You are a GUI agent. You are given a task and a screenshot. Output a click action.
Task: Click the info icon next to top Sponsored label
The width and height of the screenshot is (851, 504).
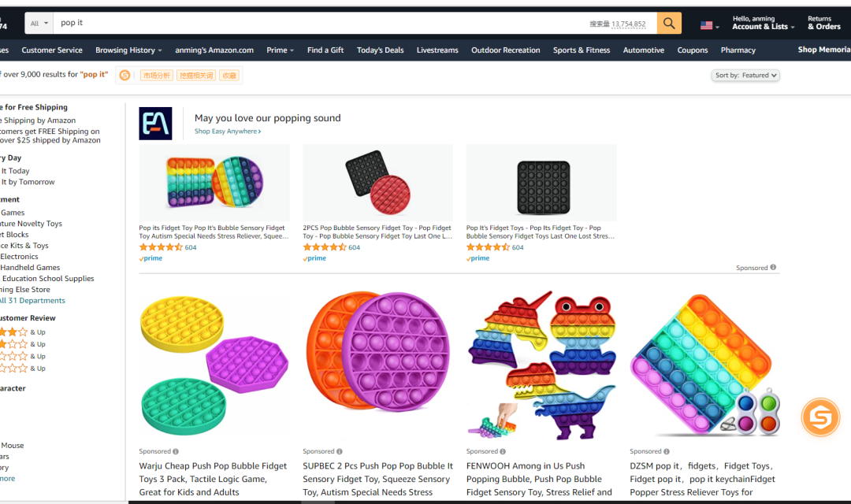click(x=774, y=268)
